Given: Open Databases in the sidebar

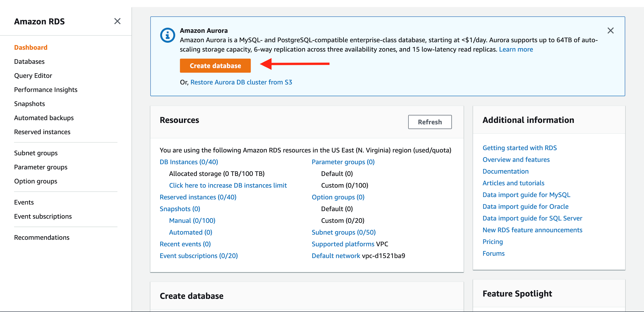Looking at the screenshot, I should 29,62.
